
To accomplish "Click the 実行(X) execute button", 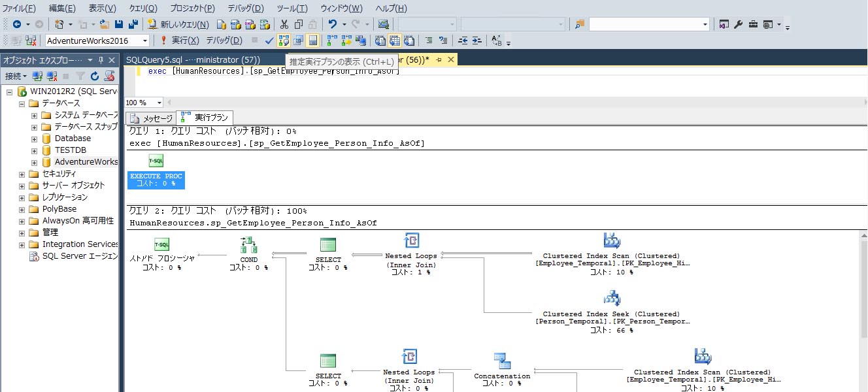I will tap(184, 40).
